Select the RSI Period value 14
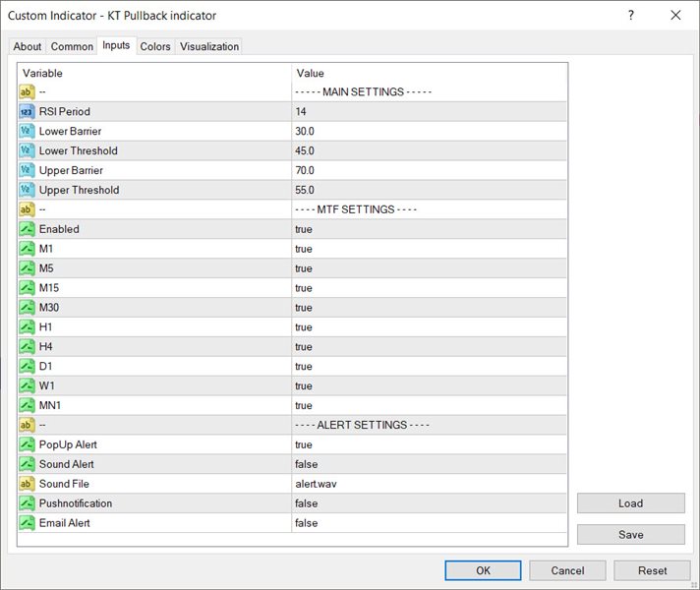Screen dimensions: 700x590 click(301, 112)
